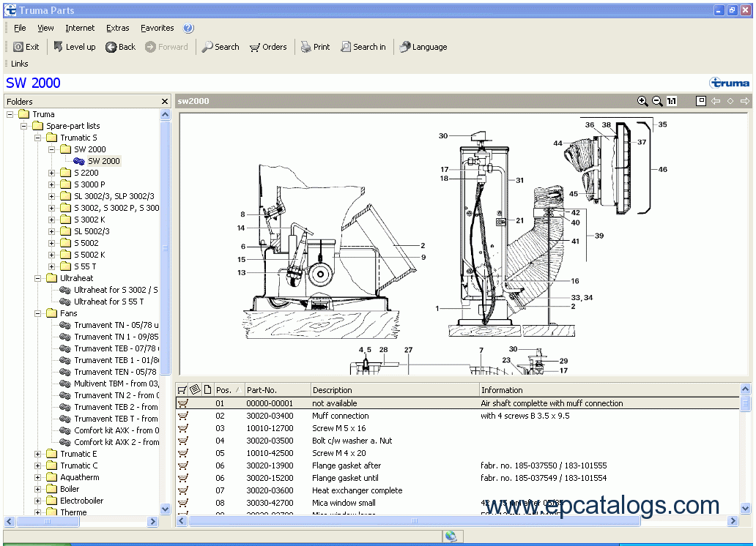Screen dimensions: 756x546
Task: Add Bolt c/w washer a. Nut to cart
Action: [182, 441]
